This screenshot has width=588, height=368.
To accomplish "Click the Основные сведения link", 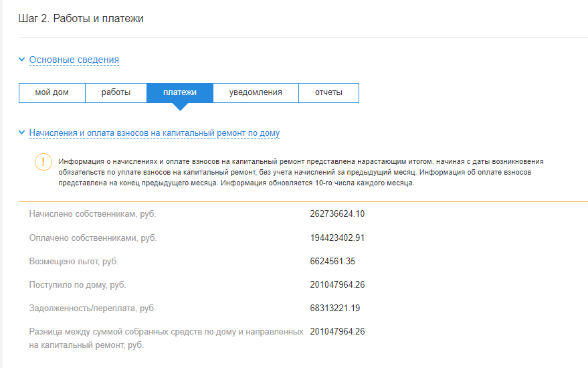I will [74, 60].
